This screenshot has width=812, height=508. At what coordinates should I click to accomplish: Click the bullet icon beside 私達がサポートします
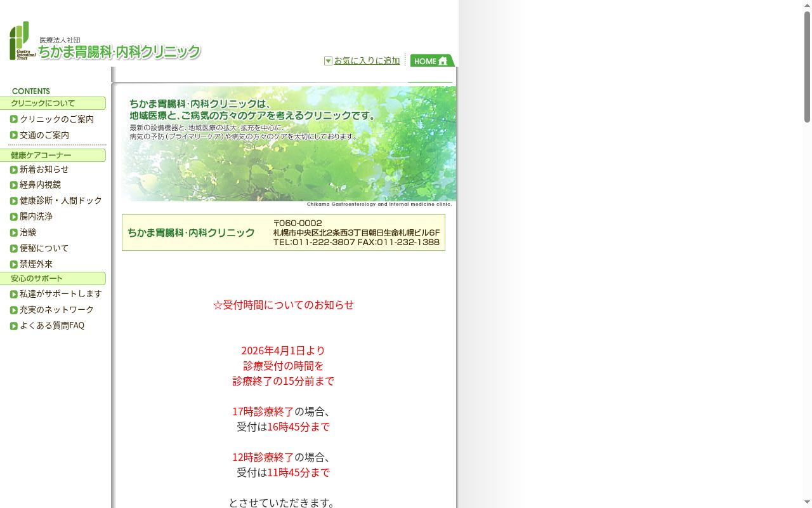14,295
